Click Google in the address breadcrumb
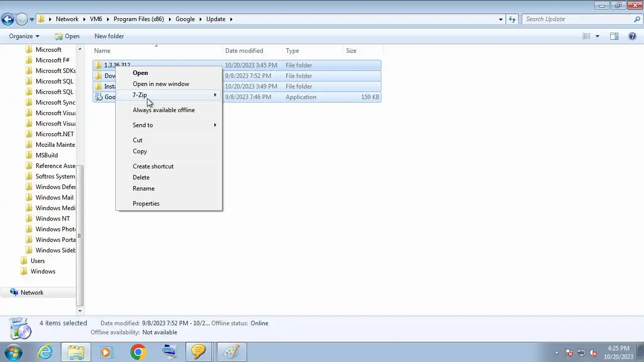The image size is (644, 362). [x=185, y=19]
